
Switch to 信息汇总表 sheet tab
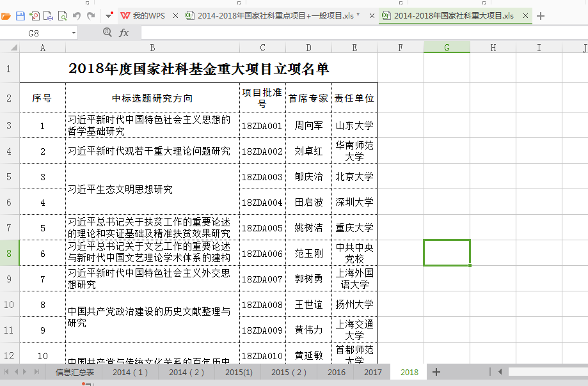pyautogui.click(x=75, y=372)
